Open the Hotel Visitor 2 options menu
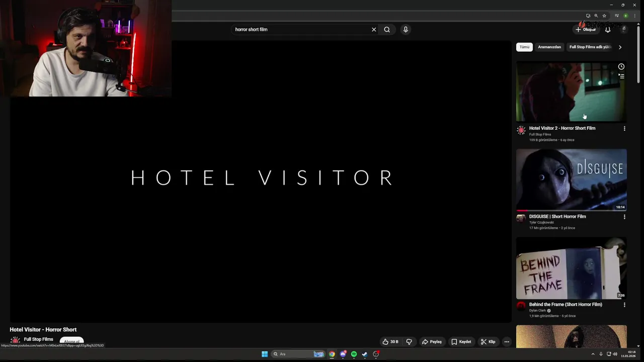 [x=624, y=129]
